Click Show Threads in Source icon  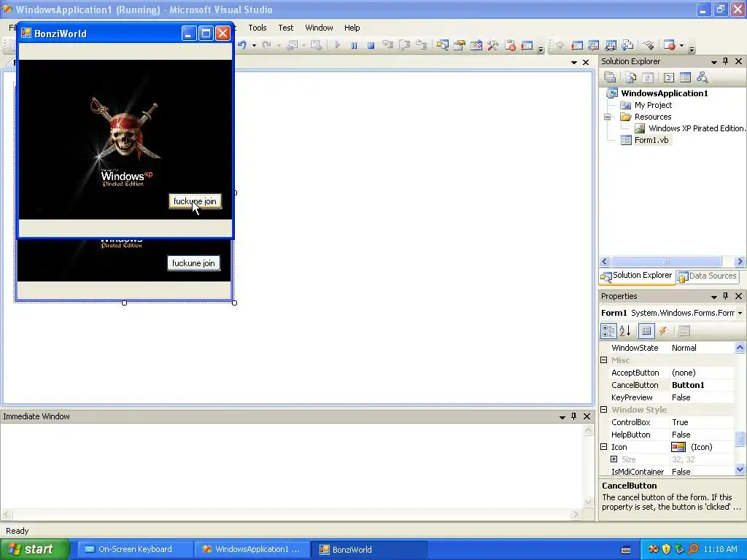pos(649,45)
